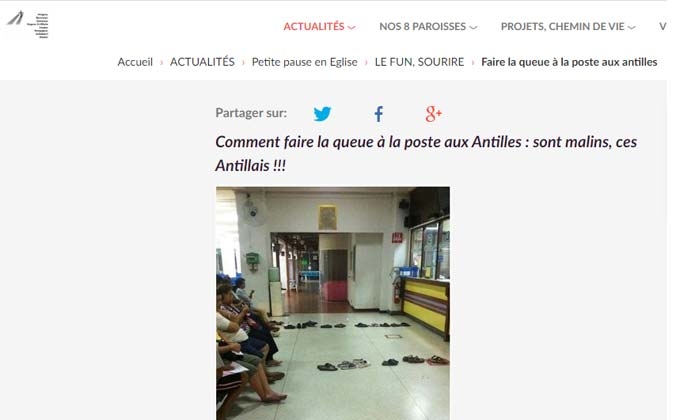The image size is (675, 420).
Task: Click the partially visible V menu item
Action: pyautogui.click(x=663, y=27)
